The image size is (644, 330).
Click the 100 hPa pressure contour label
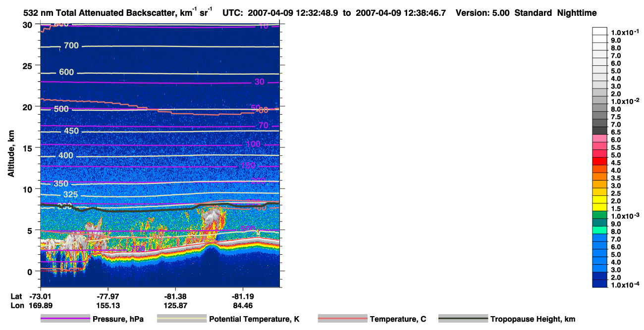253,144
